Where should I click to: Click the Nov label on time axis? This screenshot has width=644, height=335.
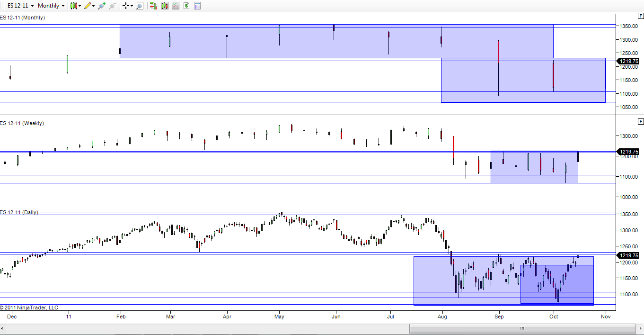point(607,316)
